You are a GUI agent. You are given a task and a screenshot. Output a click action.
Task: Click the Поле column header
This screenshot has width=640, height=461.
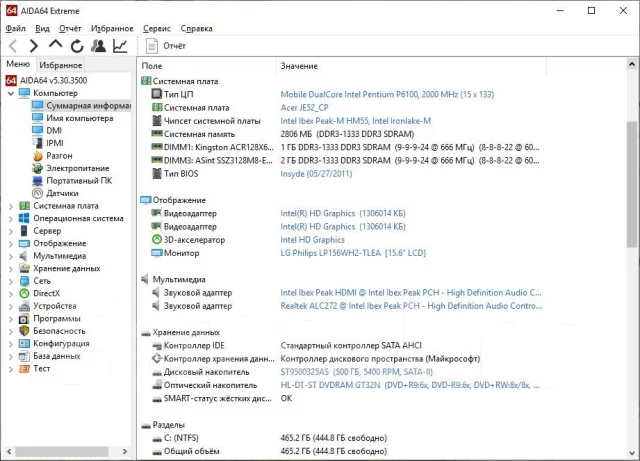(207, 66)
